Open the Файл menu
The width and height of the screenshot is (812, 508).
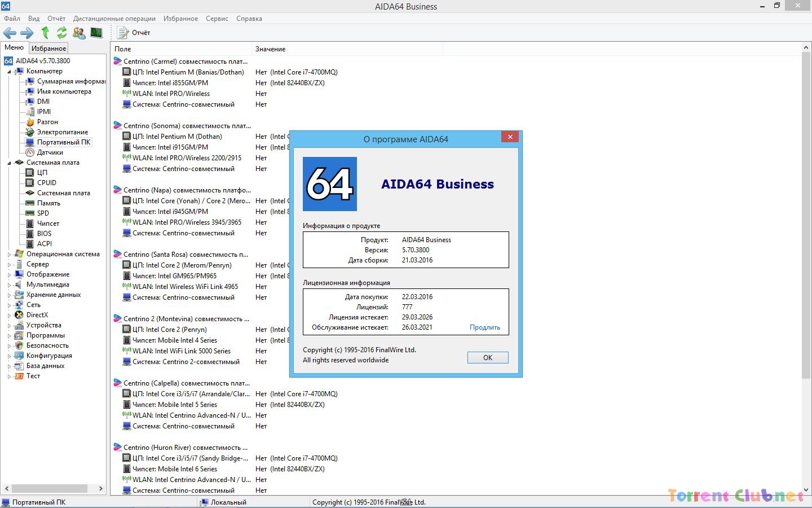[12, 19]
